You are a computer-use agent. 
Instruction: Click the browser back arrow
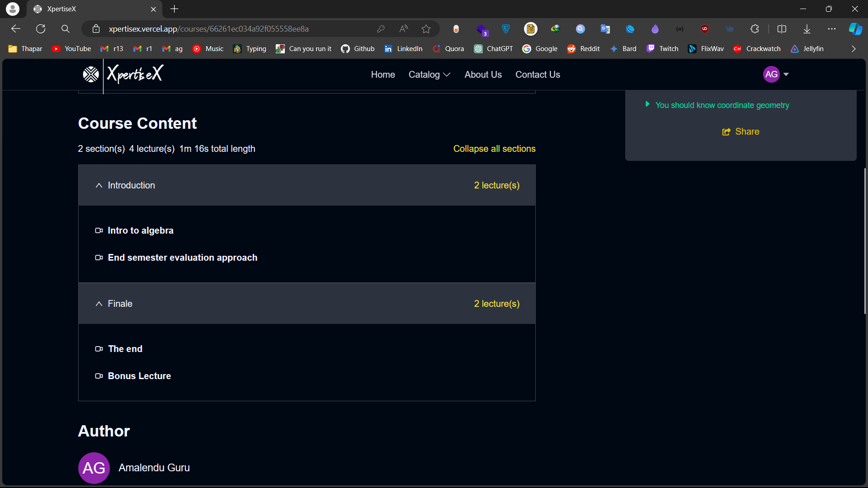16,29
